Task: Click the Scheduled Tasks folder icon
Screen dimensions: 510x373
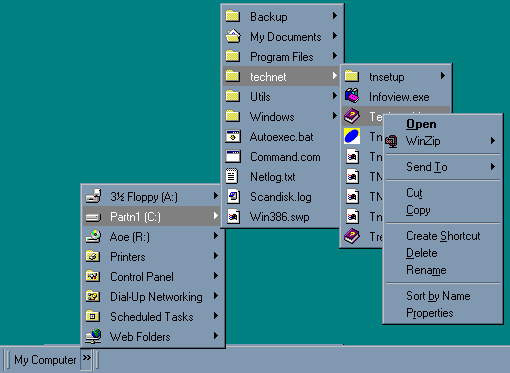Action: 93,316
